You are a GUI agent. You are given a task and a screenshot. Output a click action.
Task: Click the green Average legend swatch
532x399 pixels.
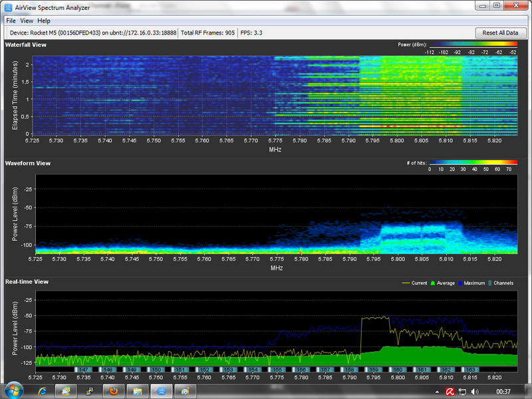(x=434, y=283)
